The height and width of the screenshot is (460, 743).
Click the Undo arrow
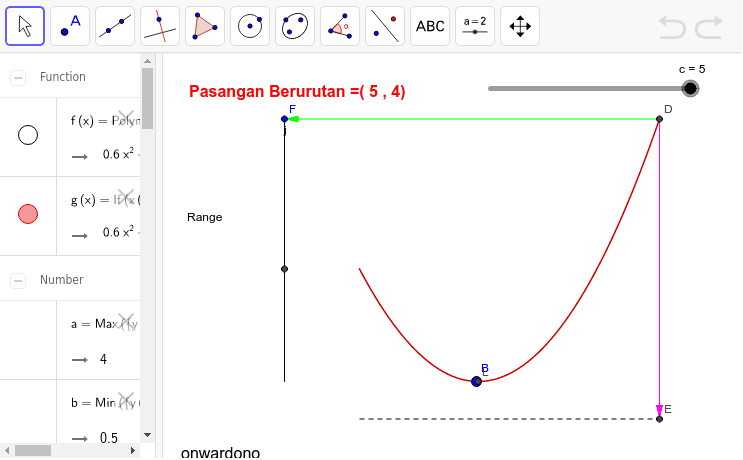(x=672, y=27)
